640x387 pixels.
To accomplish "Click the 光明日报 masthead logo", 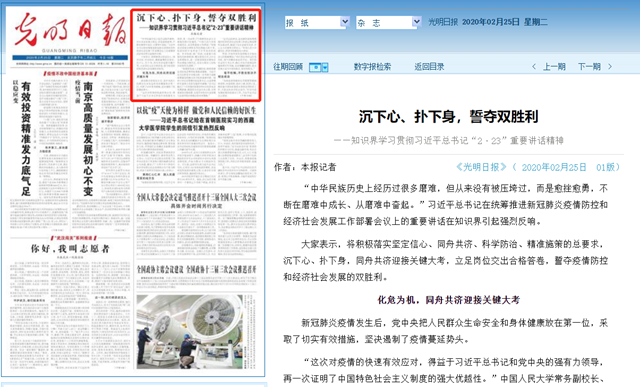I will point(71,29).
